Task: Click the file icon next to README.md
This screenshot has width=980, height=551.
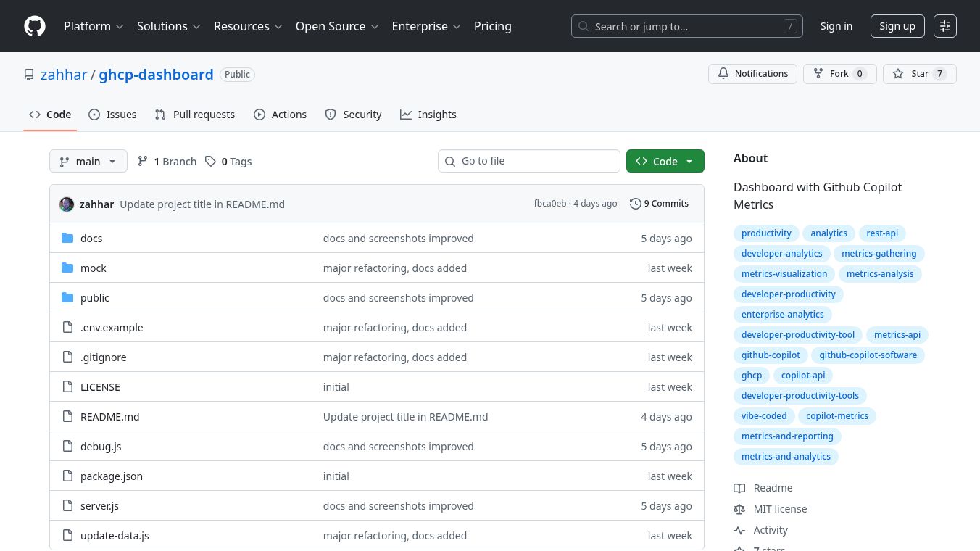Action: [x=67, y=416]
